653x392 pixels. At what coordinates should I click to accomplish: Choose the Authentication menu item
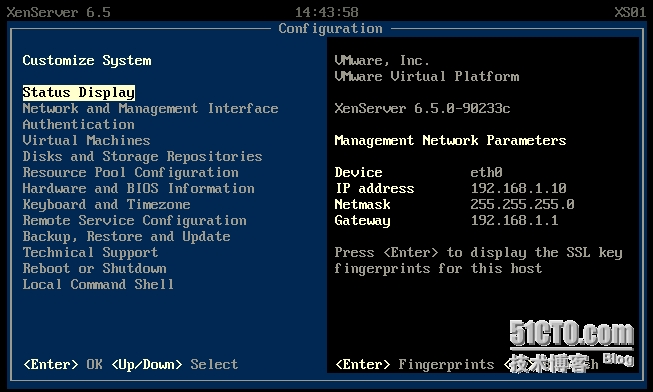pyautogui.click(x=79, y=125)
